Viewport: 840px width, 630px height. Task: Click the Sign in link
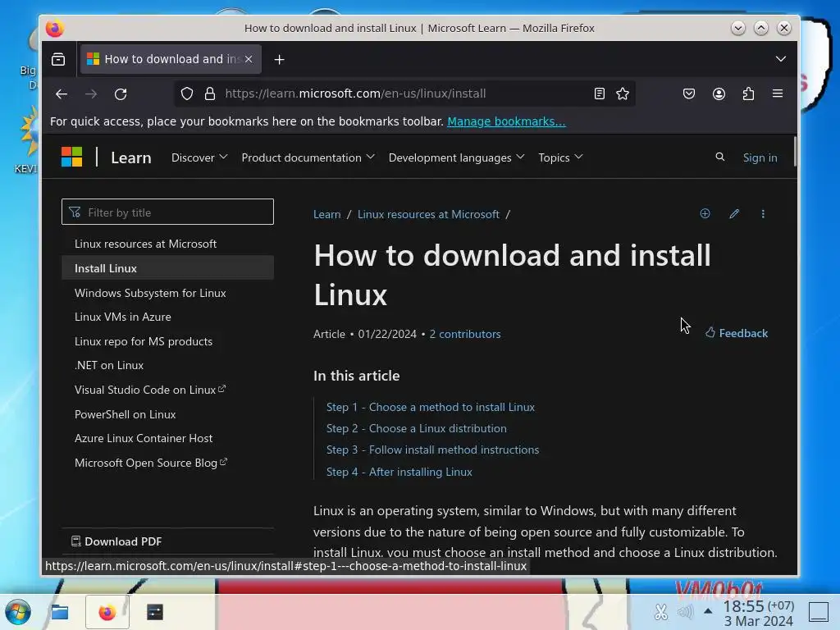pos(760,157)
